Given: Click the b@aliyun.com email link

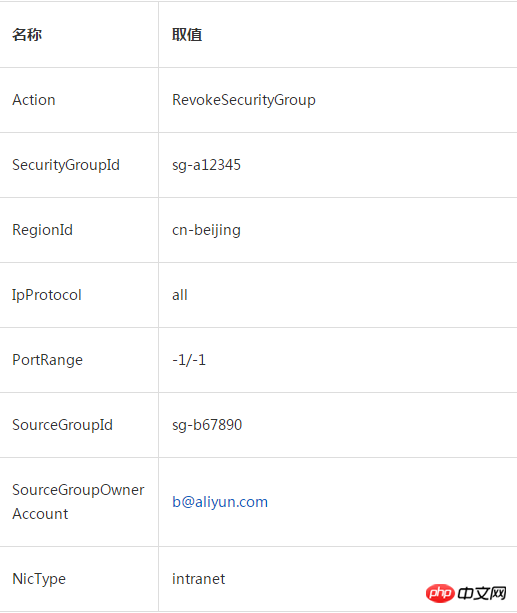Looking at the screenshot, I should (220, 502).
